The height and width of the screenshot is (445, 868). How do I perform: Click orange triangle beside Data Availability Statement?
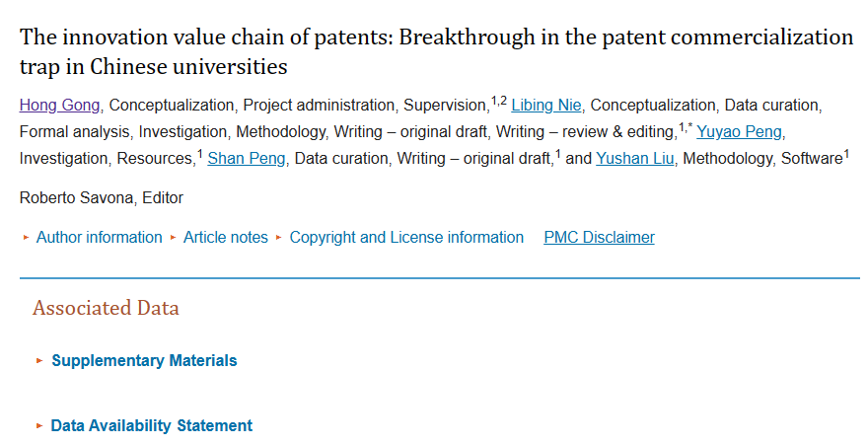(39, 425)
